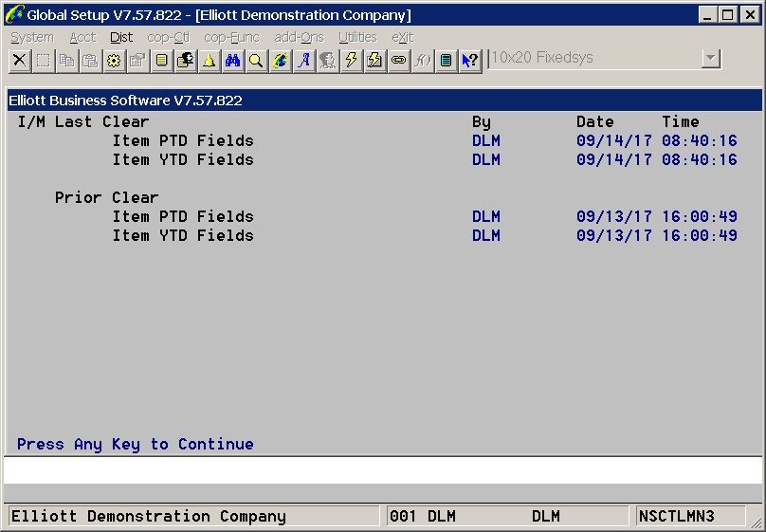Click the yellow bell events icon
766x532 pixels.
pyautogui.click(x=210, y=61)
